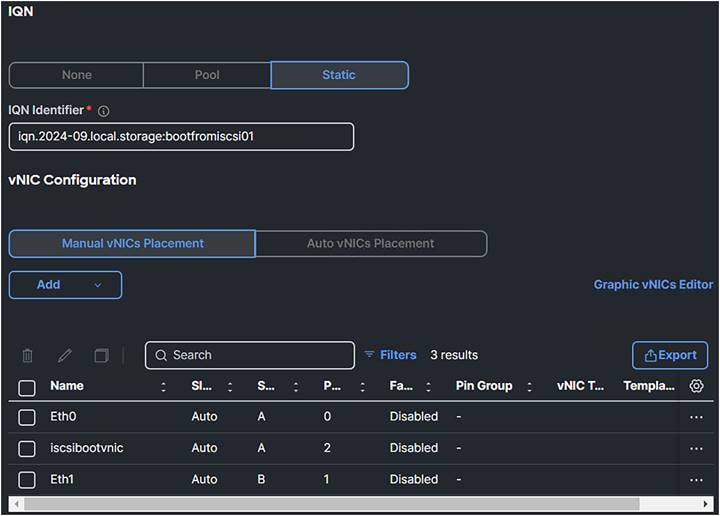Click the horizontal table scrollbar
The width and height of the screenshot is (720, 516).
click(x=330, y=503)
